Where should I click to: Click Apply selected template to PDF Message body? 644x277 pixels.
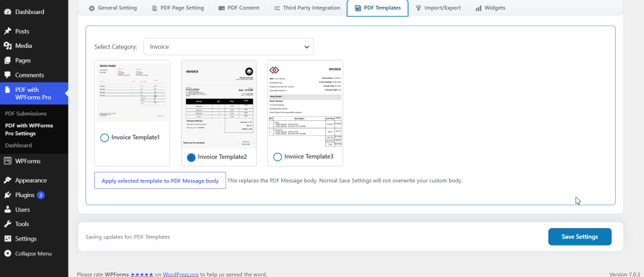point(160,181)
